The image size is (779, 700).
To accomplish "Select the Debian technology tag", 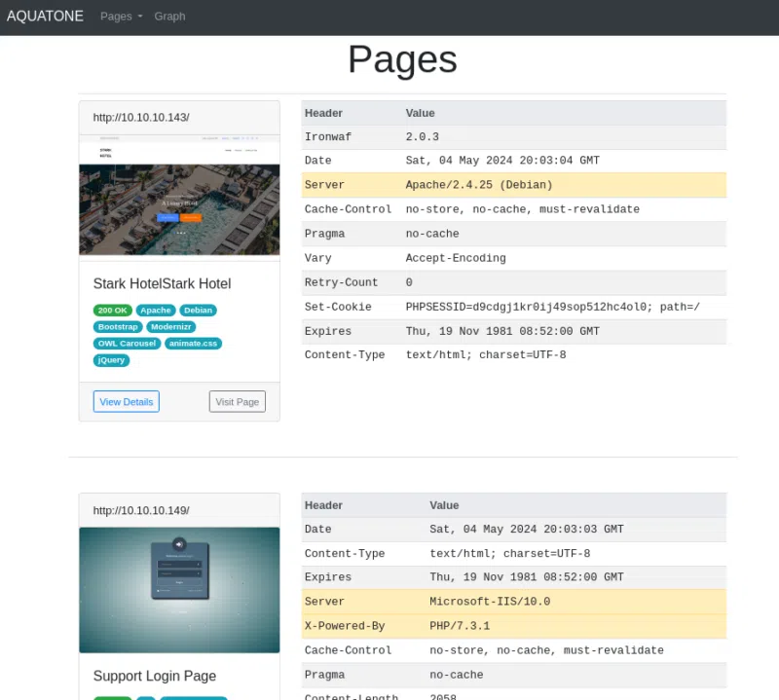I will 198,311.
